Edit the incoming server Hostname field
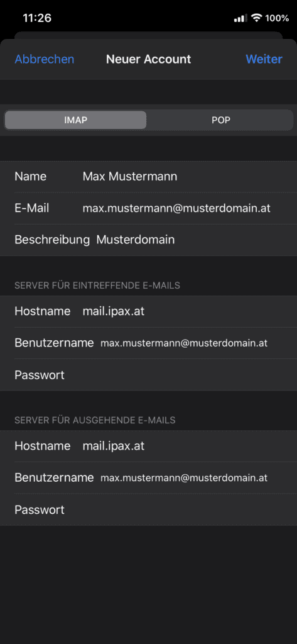The width and height of the screenshot is (297, 644). (x=148, y=311)
